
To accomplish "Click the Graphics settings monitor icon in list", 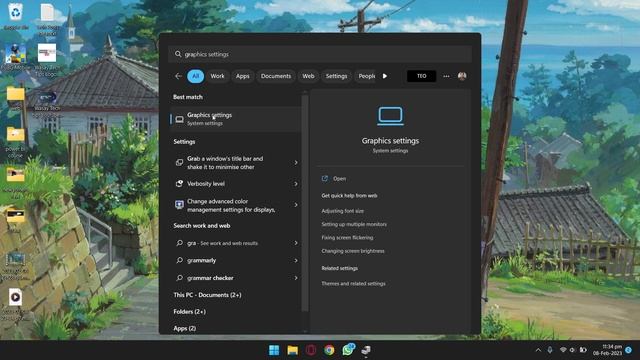I will 179,119.
